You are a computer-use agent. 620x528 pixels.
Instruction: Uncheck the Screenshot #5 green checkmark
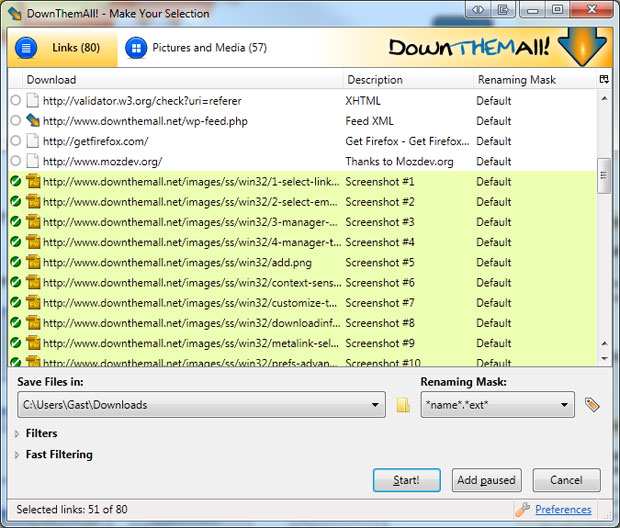coord(15,262)
